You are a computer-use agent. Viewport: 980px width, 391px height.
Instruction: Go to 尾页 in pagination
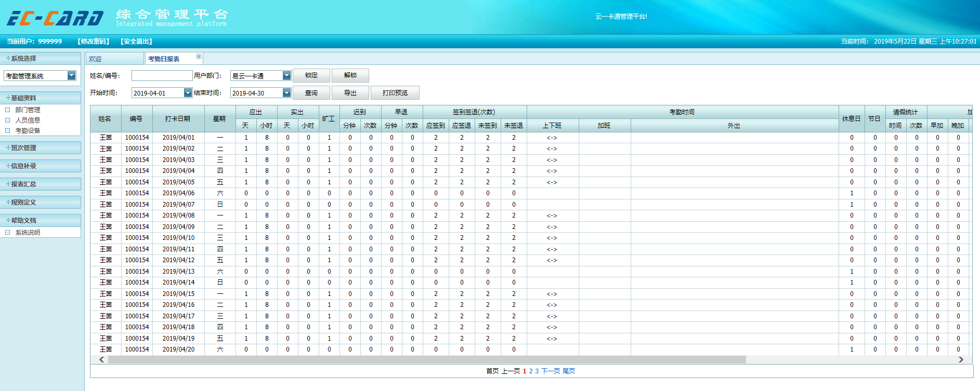point(569,371)
